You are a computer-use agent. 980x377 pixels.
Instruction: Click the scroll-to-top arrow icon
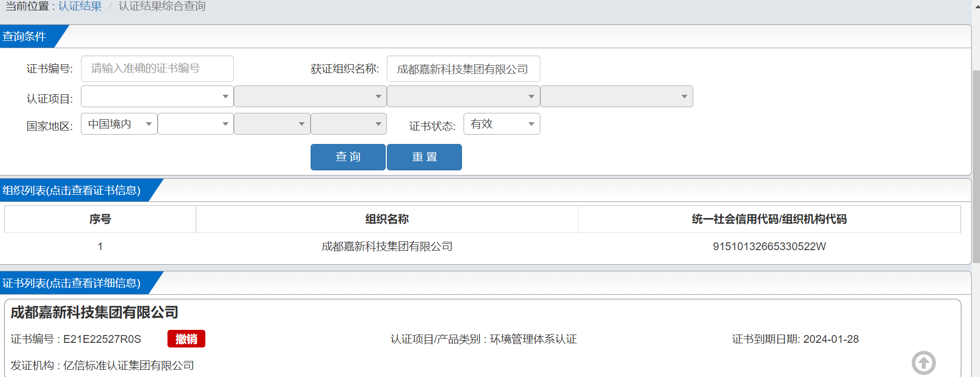[x=923, y=363]
